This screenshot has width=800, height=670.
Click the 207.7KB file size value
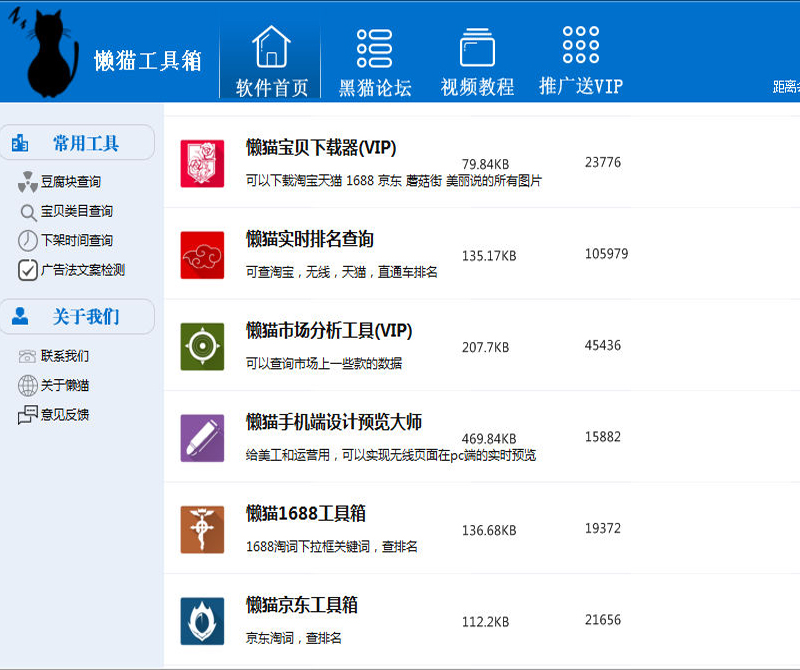click(485, 348)
